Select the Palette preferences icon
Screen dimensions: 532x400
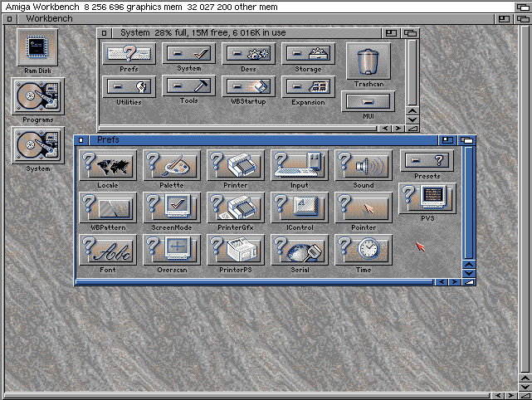tap(171, 165)
